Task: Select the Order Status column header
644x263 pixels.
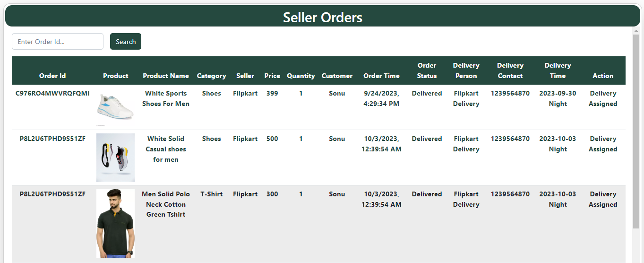Action: (427, 70)
